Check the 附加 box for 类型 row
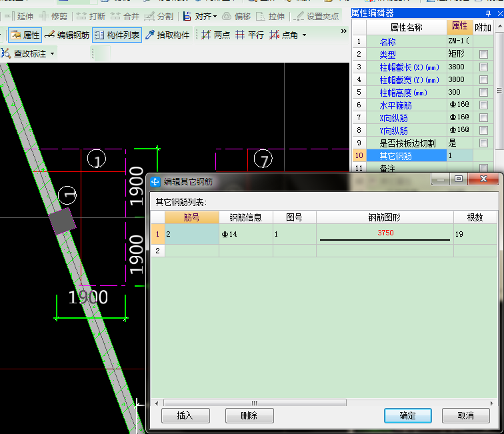The image size is (504, 434). pyautogui.click(x=483, y=54)
